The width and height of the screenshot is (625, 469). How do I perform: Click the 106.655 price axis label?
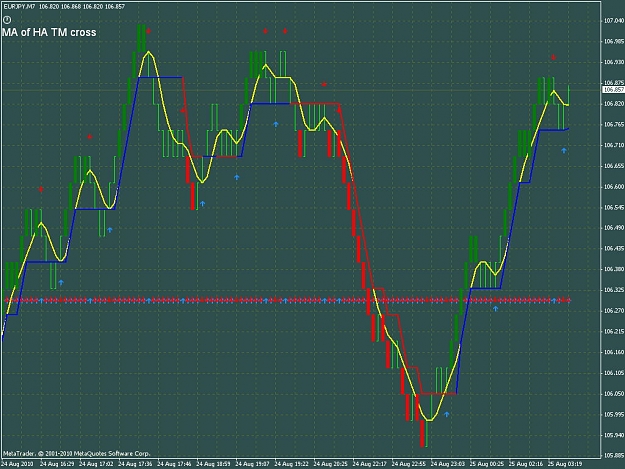614,166
